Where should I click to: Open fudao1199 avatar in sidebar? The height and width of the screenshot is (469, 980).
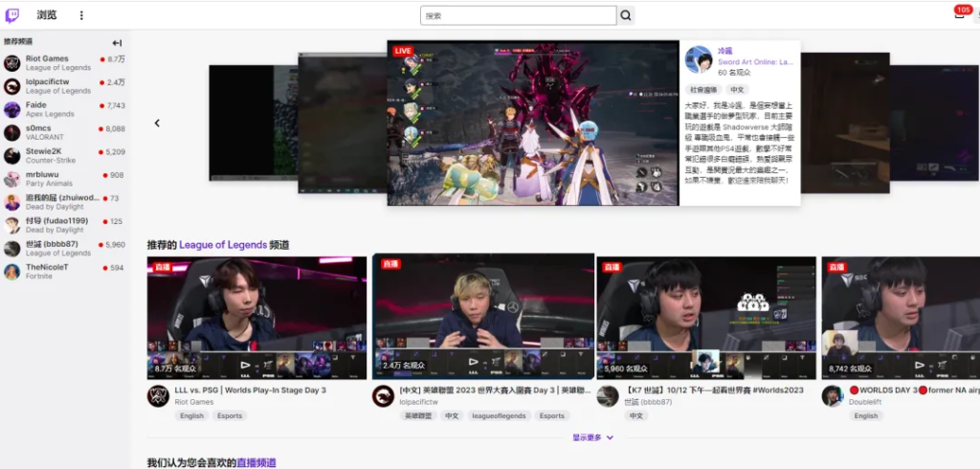pos(11,225)
